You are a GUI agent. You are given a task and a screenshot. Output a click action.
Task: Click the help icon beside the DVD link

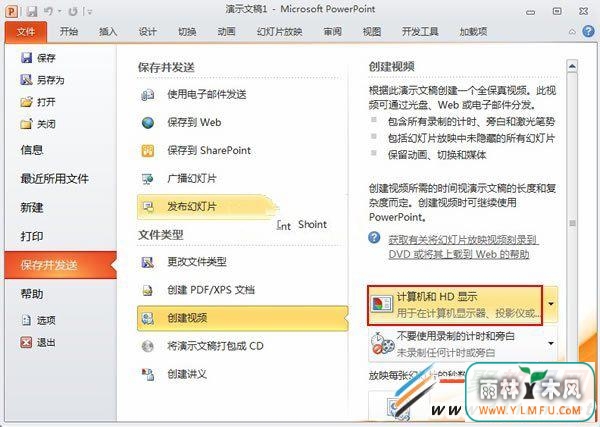(374, 238)
